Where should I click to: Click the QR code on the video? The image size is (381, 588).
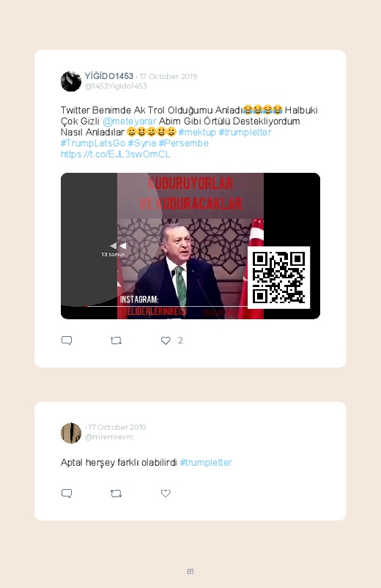point(279,278)
